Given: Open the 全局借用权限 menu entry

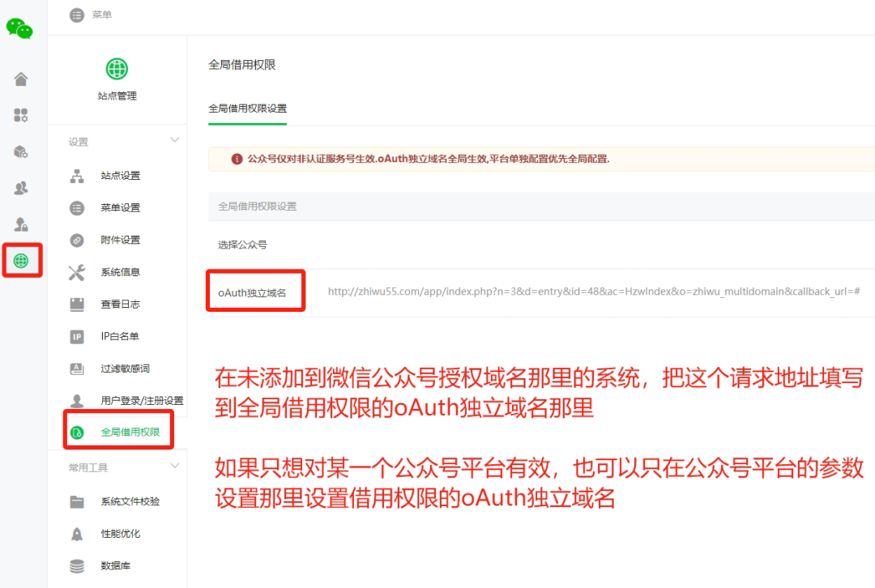Looking at the screenshot, I should point(130,432).
